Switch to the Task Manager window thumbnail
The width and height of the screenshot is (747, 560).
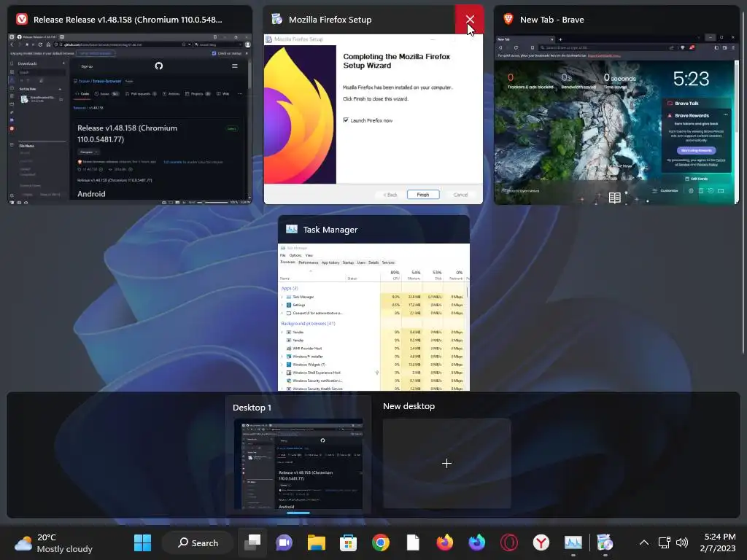pyautogui.click(x=373, y=303)
